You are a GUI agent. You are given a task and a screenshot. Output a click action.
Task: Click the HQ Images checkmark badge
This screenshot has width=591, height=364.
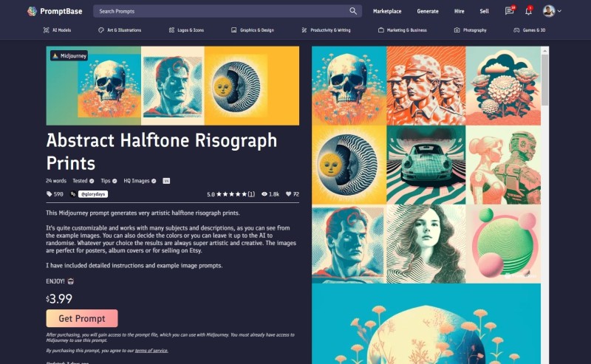(154, 181)
